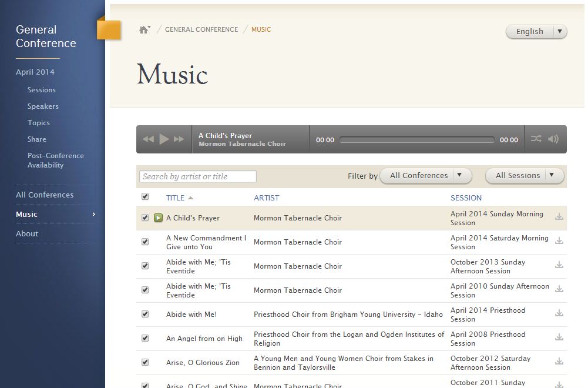Uncheck the checkbox for Arise, O Glorious Zion
588x388 pixels.
[145, 363]
